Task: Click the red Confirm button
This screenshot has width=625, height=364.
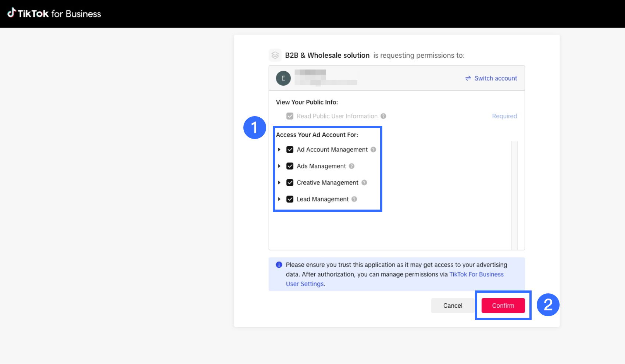Action: point(503,306)
